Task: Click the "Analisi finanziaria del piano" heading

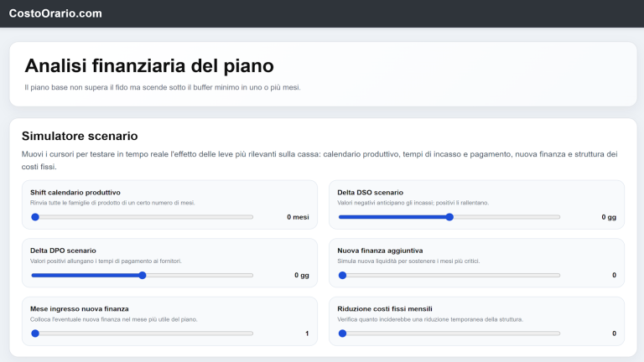Action: (149, 65)
